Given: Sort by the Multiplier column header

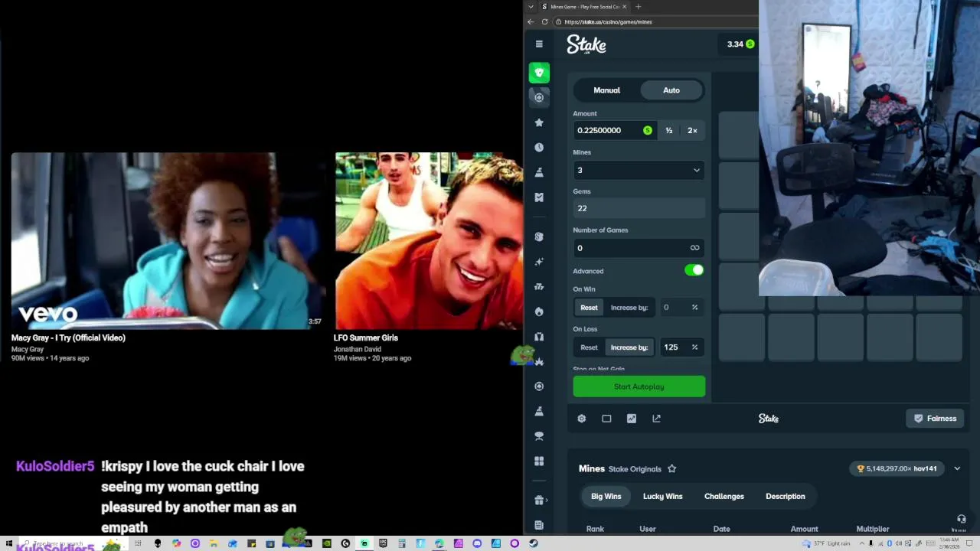Looking at the screenshot, I should (872, 529).
